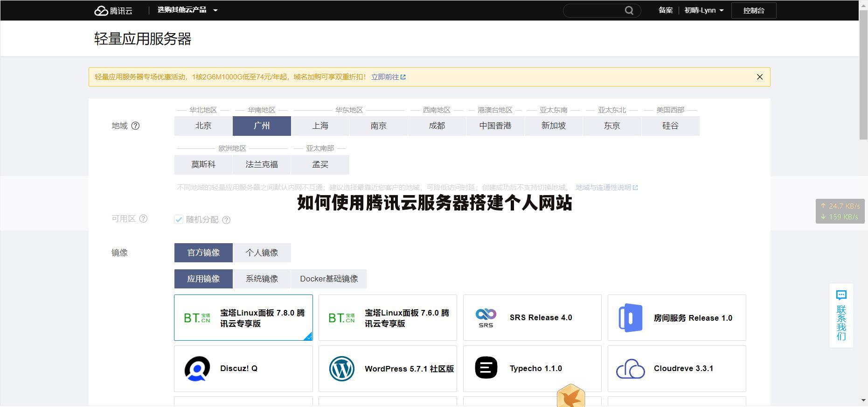
Task: Click the Discuz! Q logo
Action: [x=197, y=369]
